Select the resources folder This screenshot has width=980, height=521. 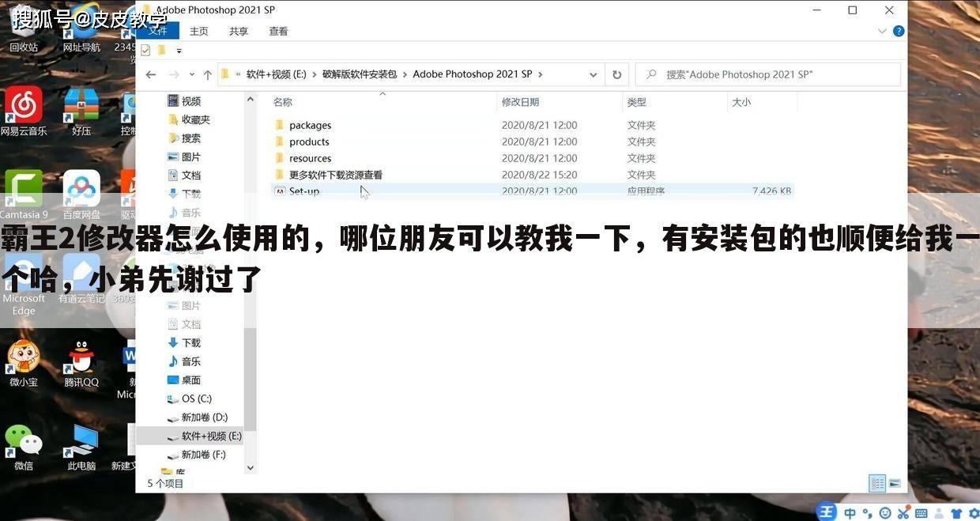tap(310, 158)
